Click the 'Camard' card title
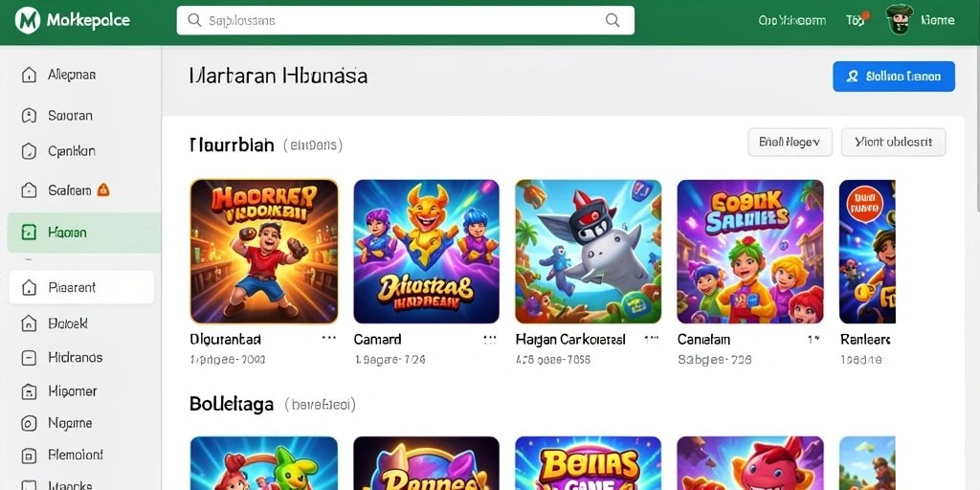This screenshot has height=490, width=980. pyautogui.click(x=377, y=340)
